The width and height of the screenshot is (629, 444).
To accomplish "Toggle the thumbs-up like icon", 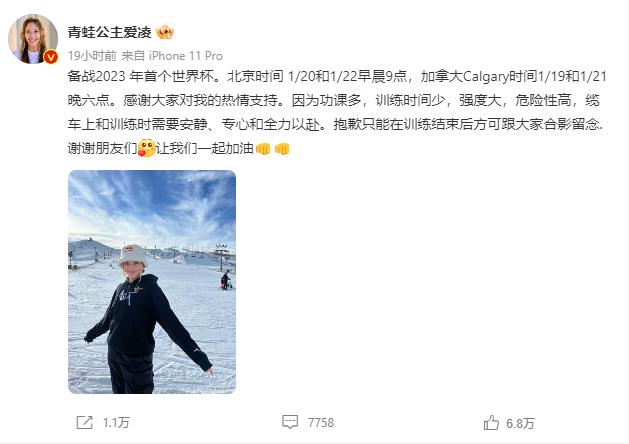I will point(491,423).
